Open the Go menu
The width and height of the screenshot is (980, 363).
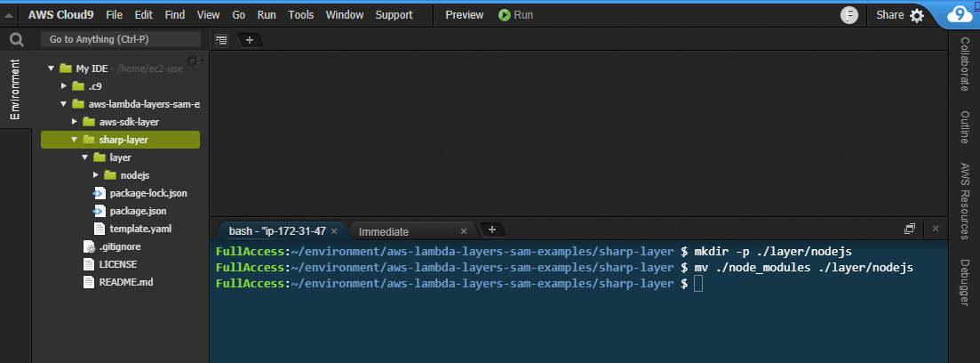pyautogui.click(x=239, y=15)
